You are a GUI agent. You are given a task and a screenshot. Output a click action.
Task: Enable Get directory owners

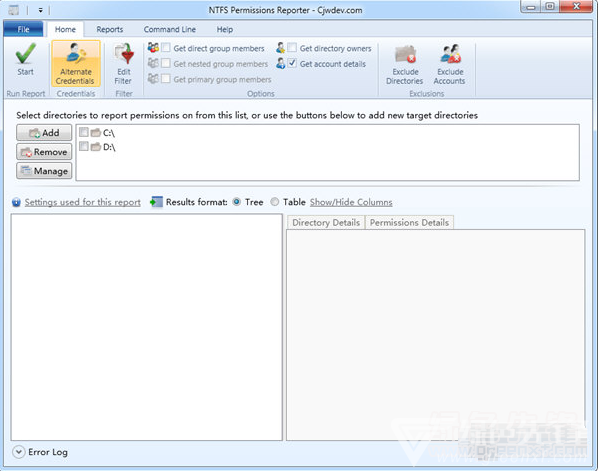point(292,48)
